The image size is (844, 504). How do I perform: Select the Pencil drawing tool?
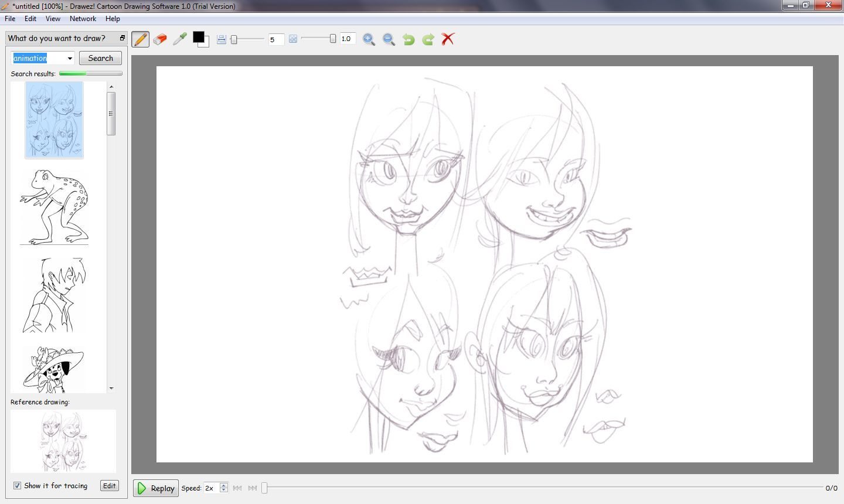pyautogui.click(x=140, y=39)
